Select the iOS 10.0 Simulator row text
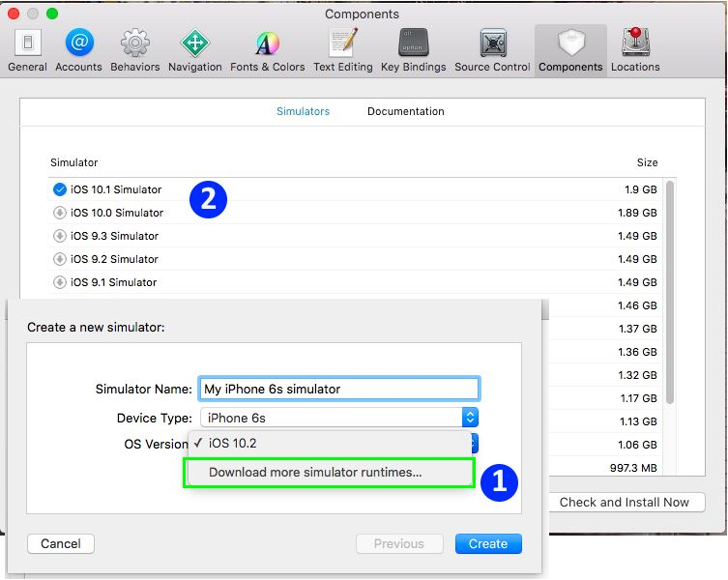Screen dimensions: 728x580 pyautogui.click(x=117, y=213)
